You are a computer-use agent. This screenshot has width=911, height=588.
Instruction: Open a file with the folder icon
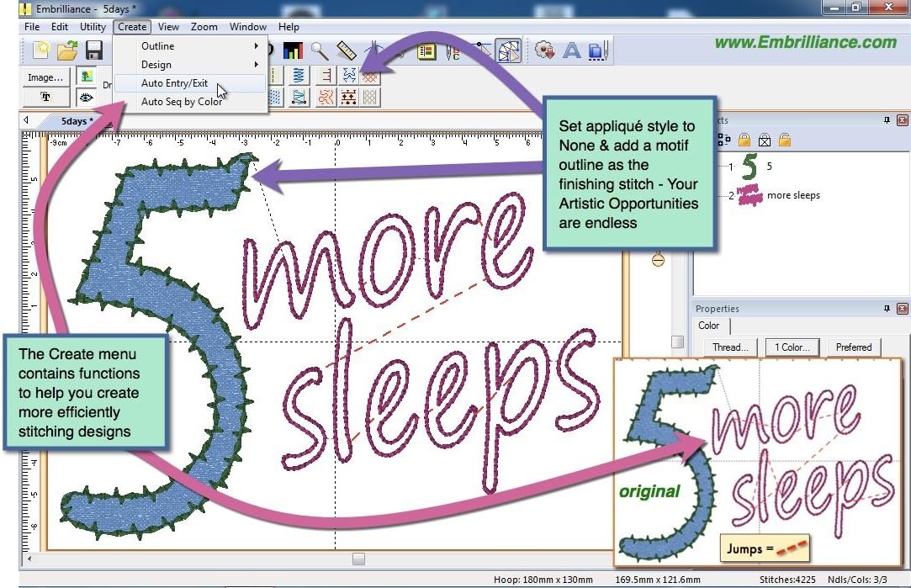click(x=67, y=50)
